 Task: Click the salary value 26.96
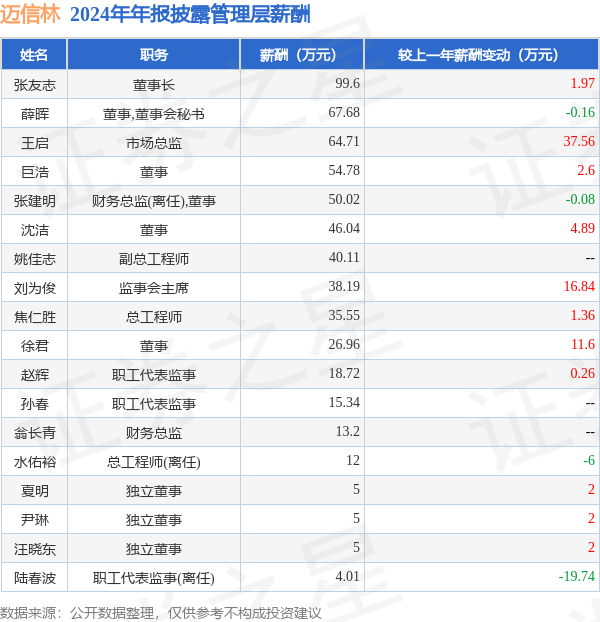(x=344, y=344)
